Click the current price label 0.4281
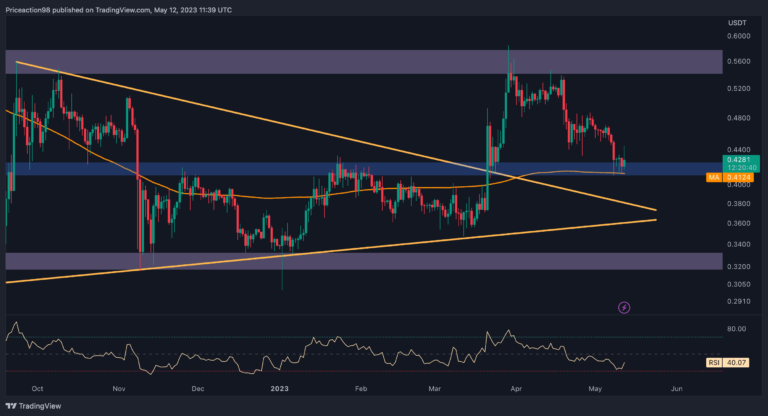Screen dimensions: 768x416 coord(738,160)
